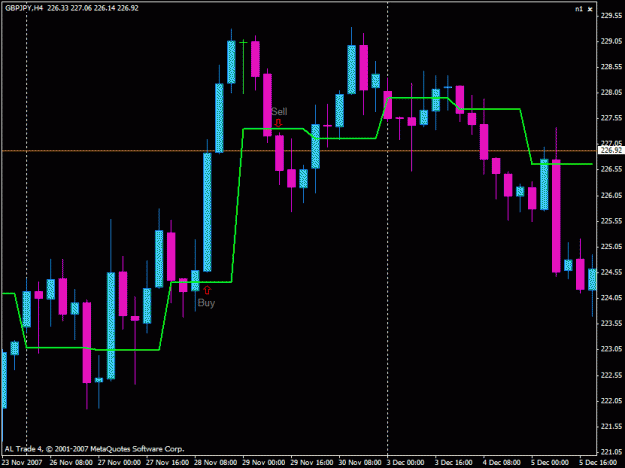Click the 222.55 price axis label
Screen dimensions: 625x468
point(611,375)
